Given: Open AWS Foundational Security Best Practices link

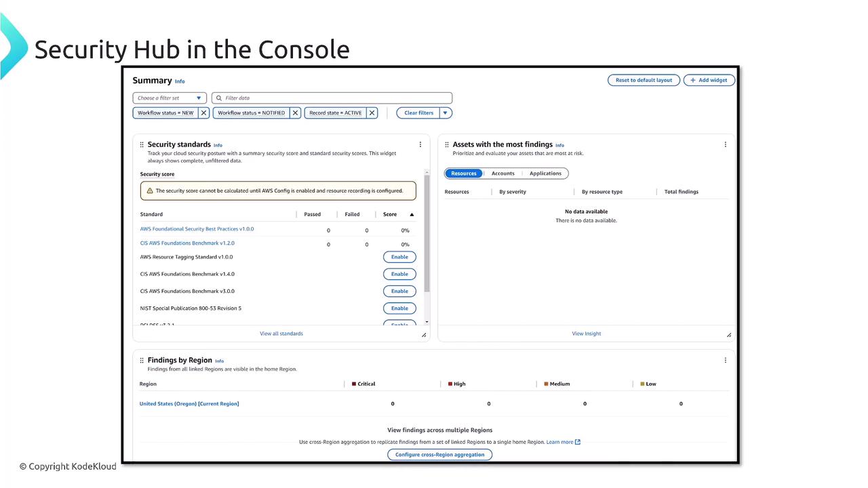Looking at the screenshot, I should 197,229.
